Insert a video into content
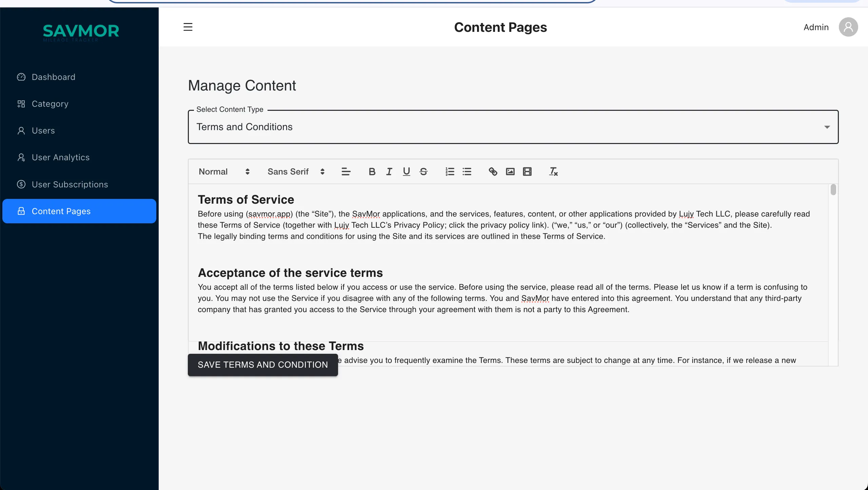The height and width of the screenshot is (490, 868). pyautogui.click(x=527, y=172)
